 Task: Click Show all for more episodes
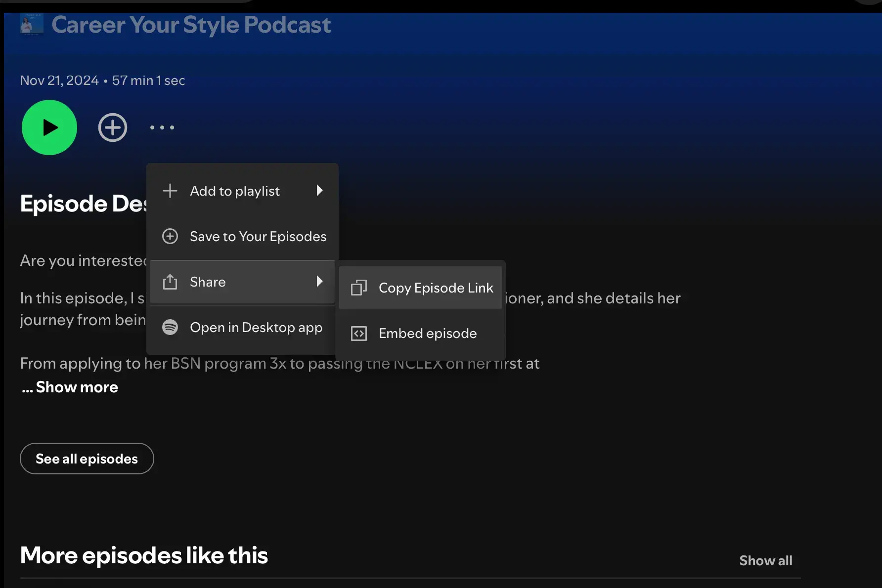(765, 560)
